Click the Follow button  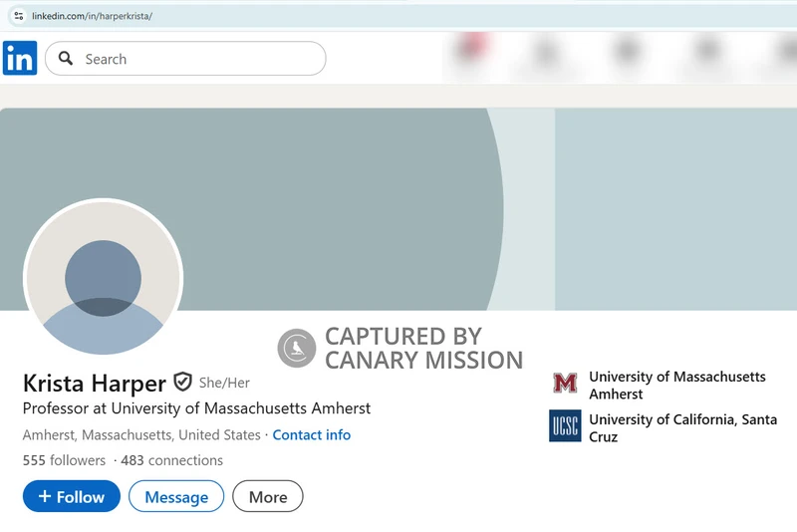[72, 496]
